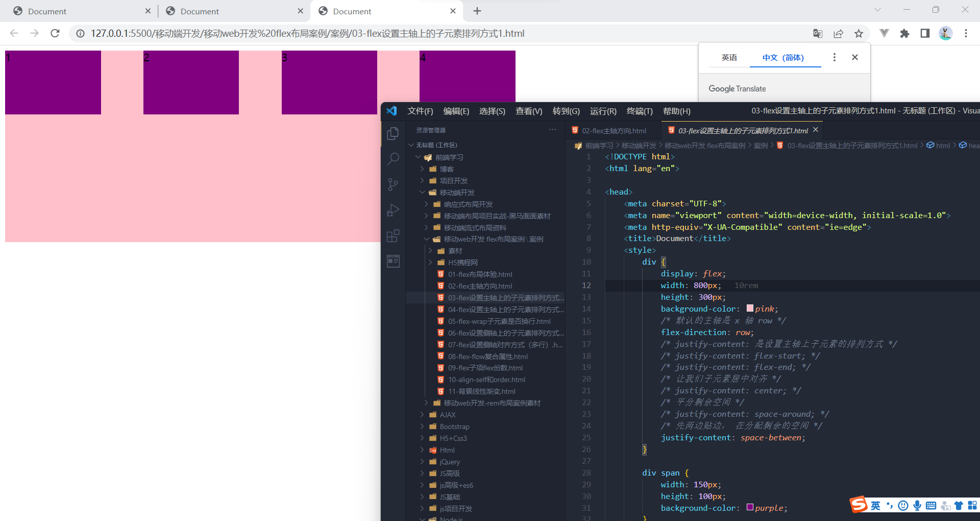980x521 pixels.
Task: Open the Extensions view
Action: click(393, 235)
